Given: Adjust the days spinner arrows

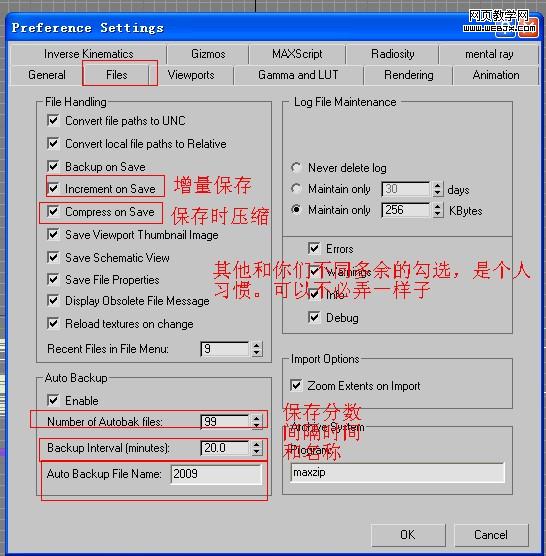Looking at the screenshot, I should pyautogui.click(x=438, y=189).
